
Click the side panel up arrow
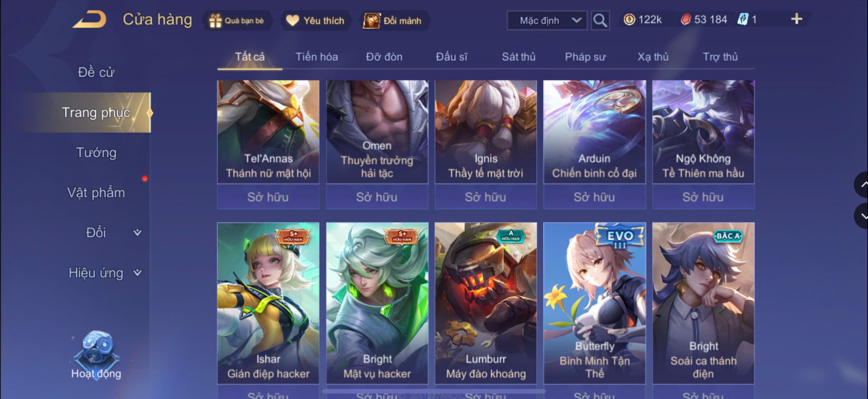[862, 185]
